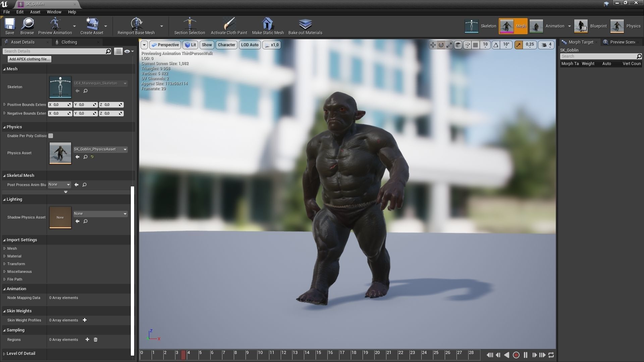Click the Save toolbar icon
Image resolution: width=644 pixels, height=362 pixels.
click(10, 26)
